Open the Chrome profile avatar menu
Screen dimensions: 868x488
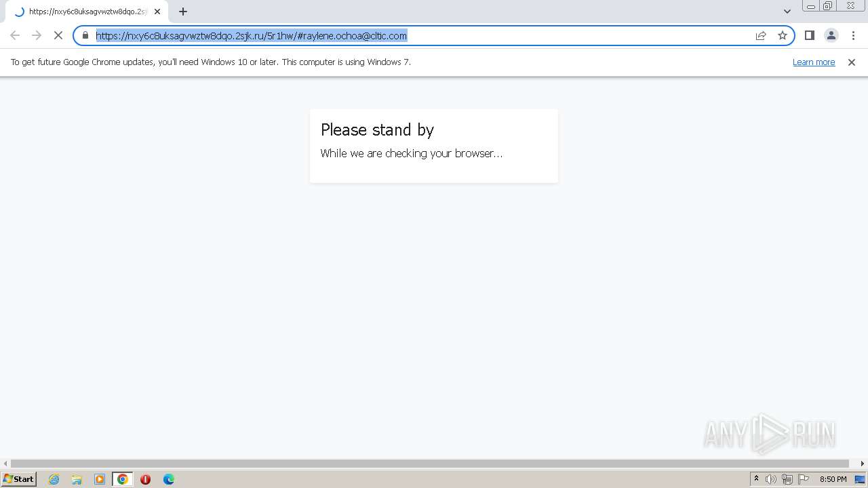point(831,35)
